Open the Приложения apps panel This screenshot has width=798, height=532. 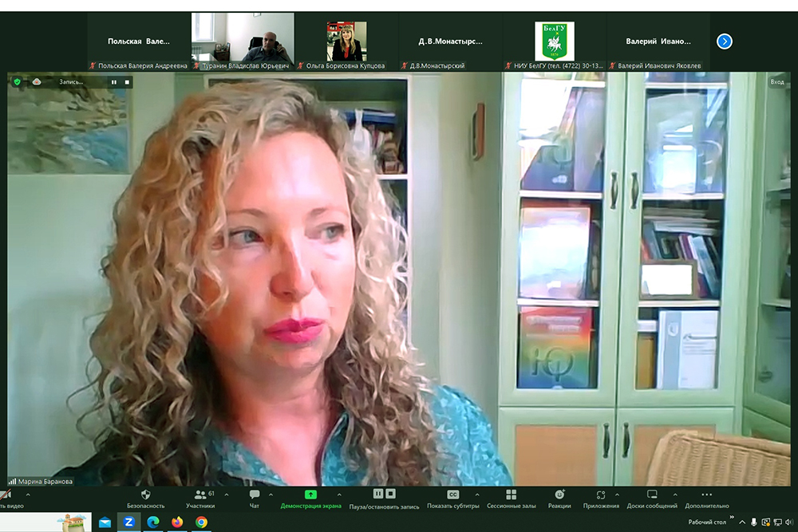coord(600,499)
